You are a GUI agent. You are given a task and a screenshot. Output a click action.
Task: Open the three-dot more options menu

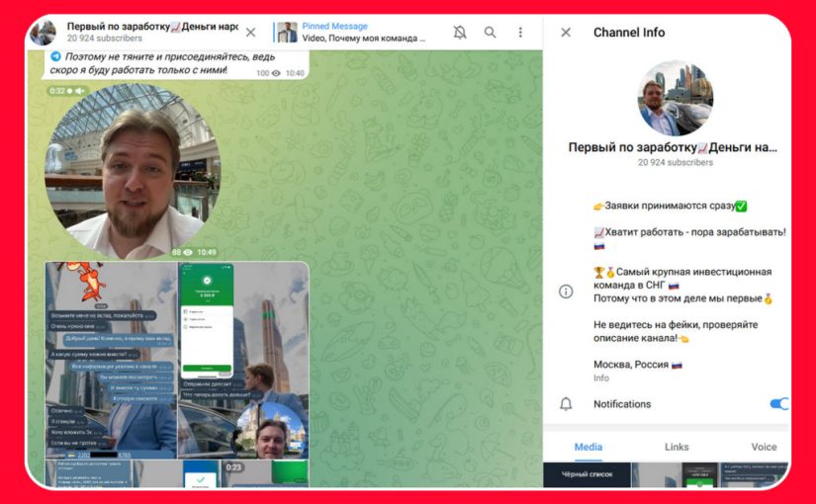coord(521,33)
